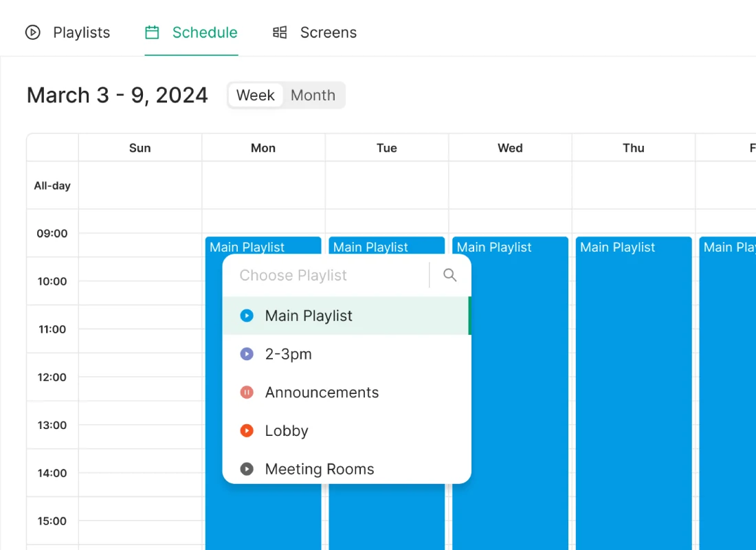756x550 pixels.
Task: Select the Week view toggle
Action: 256,95
